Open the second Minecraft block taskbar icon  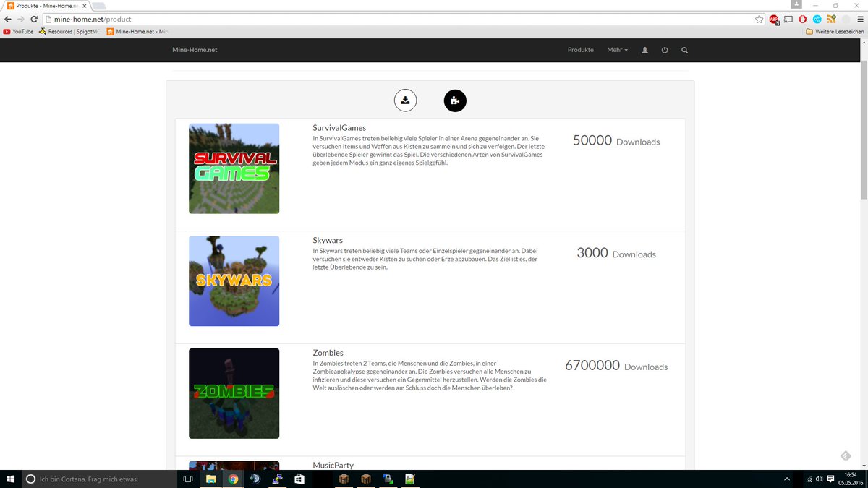[x=366, y=479]
